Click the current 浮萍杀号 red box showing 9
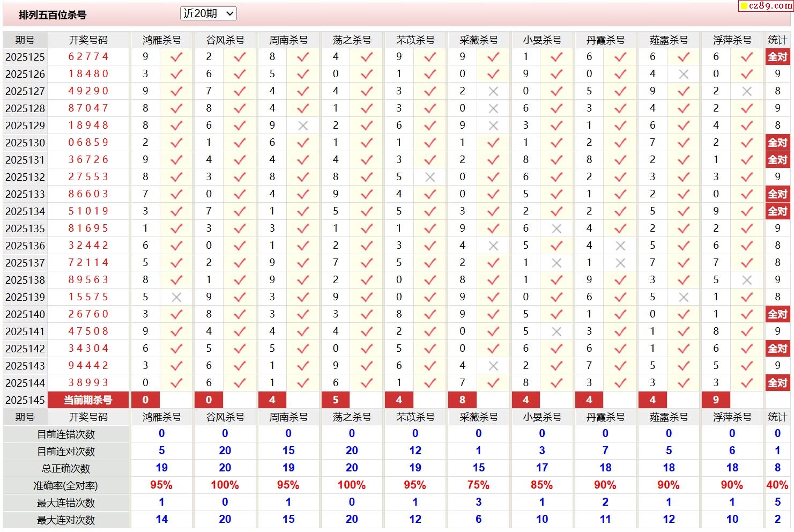This screenshot has height=532, width=794. [716, 400]
